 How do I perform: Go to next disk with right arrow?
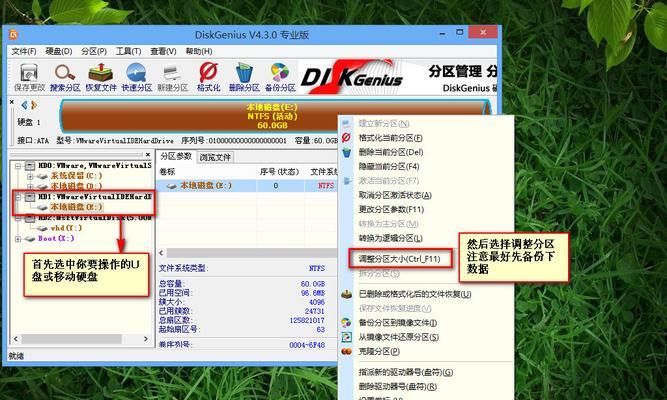[x=34, y=105]
